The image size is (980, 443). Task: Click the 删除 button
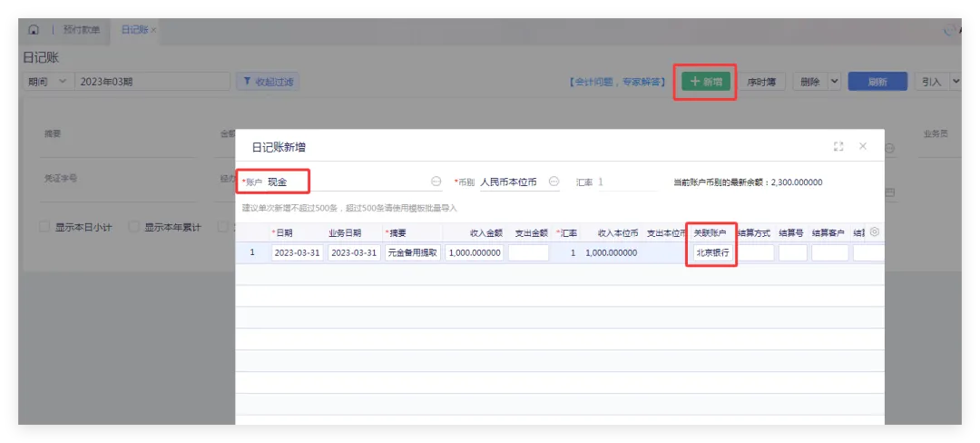click(x=810, y=82)
